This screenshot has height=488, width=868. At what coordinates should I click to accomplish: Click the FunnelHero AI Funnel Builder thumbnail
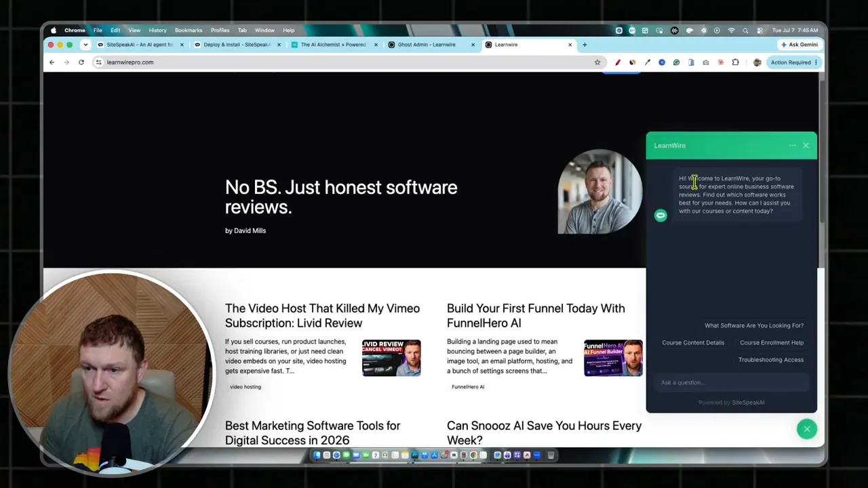coord(613,358)
